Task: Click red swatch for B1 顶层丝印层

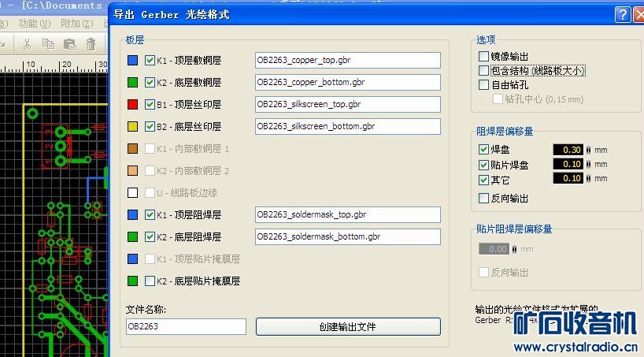Action: tap(133, 105)
